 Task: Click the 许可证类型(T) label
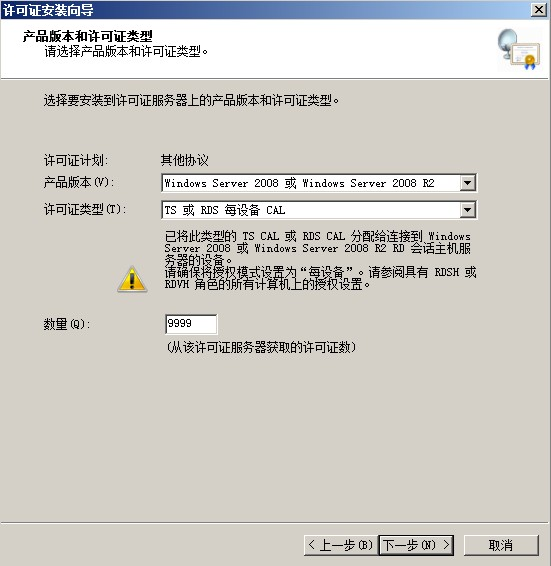click(x=85, y=209)
